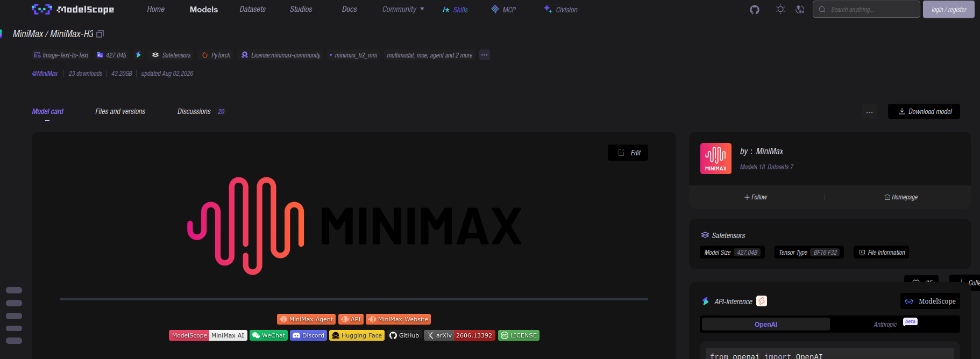Open the @MiniMax author link
The image size is (980, 359).
(45, 74)
